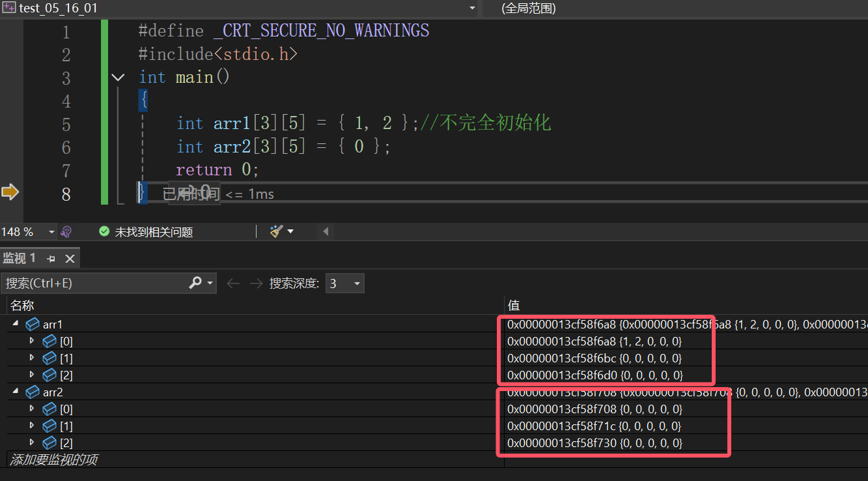Click line number 5 in the gutter

[x=66, y=124]
